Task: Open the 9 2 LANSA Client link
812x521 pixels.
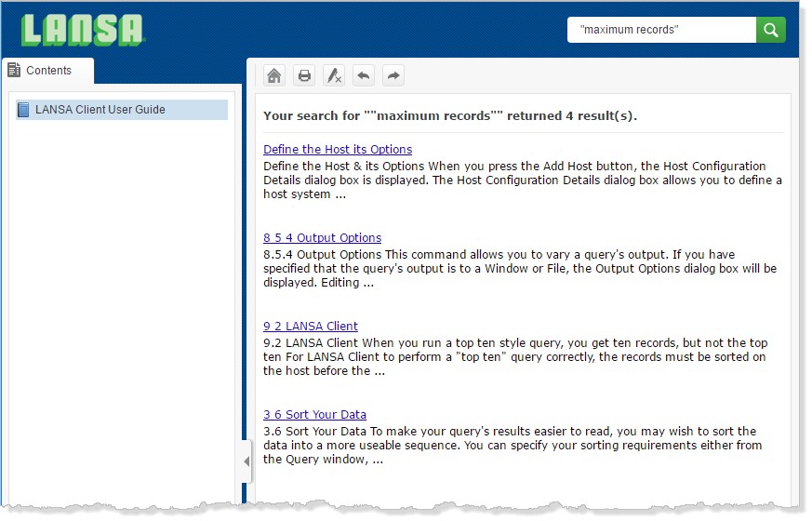Action: 310,327
